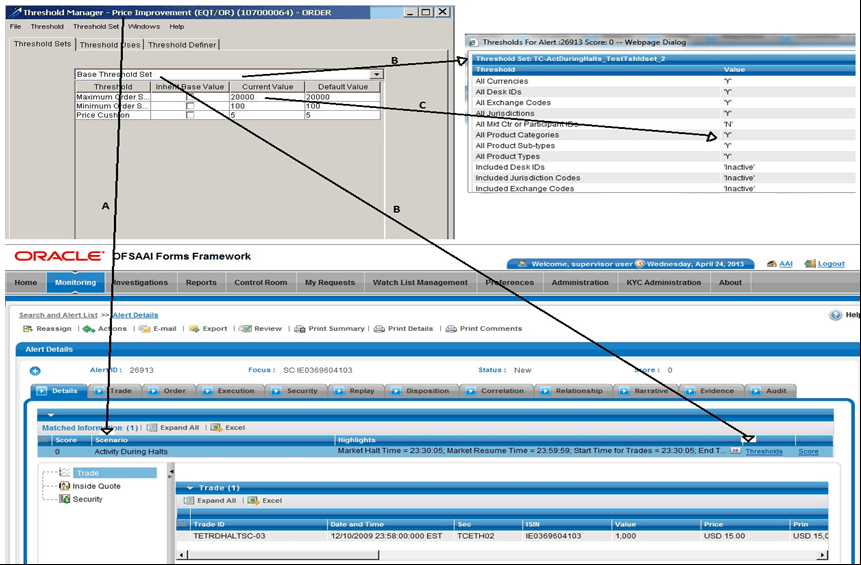Click the Threshold Manager title bar app icon
861x565 pixels.
pos(16,12)
